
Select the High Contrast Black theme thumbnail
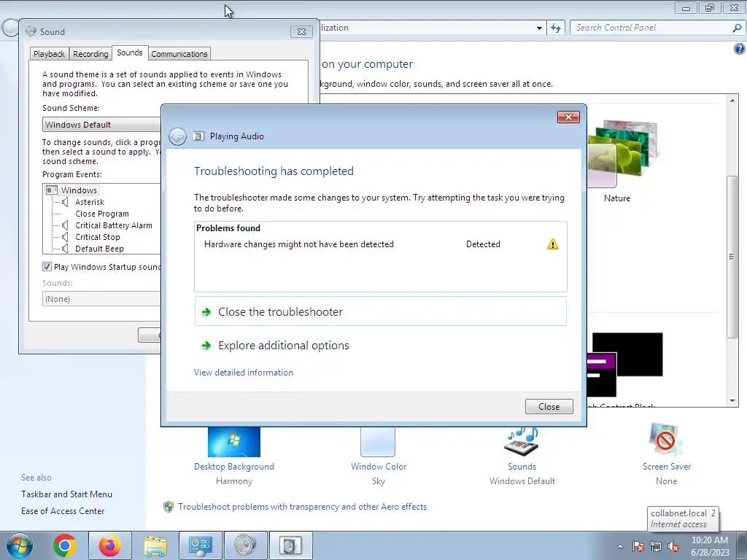pyautogui.click(x=624, y=365)
